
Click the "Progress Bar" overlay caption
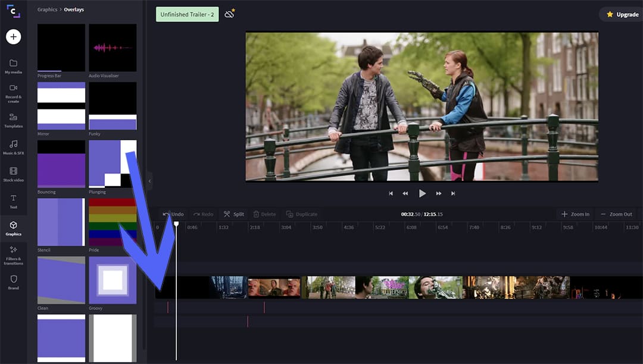[49, 76]
